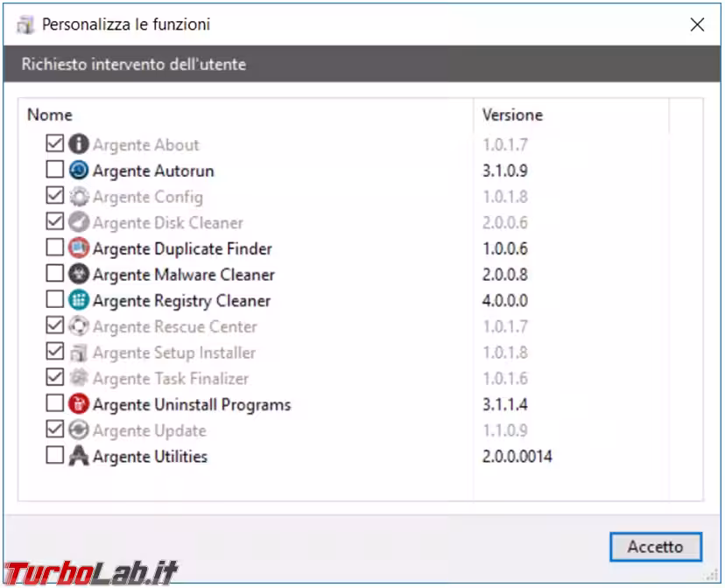Check the Argente Malware Cleaner checkbox
The height and width of the screenshot is (588, 725).
coord(55,273)
